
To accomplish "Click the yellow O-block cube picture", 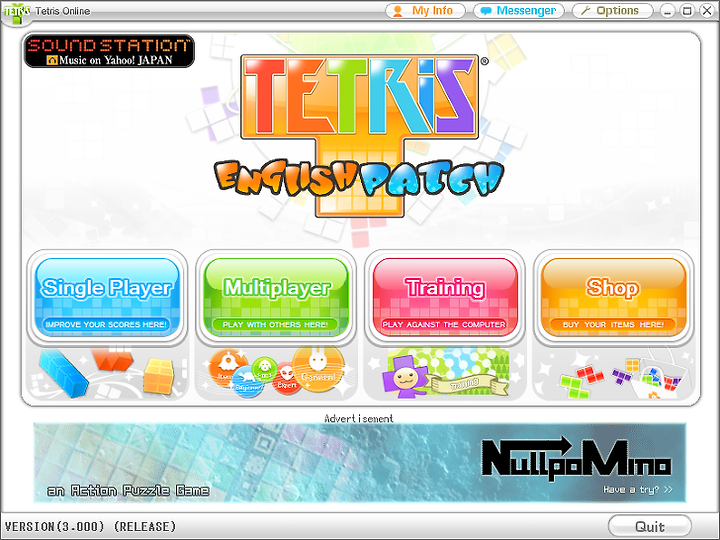I will (159, 376).
